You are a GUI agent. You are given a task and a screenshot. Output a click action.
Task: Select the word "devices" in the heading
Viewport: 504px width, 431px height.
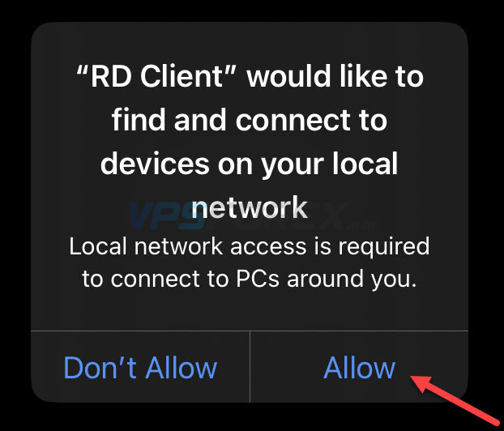(155, 164)
